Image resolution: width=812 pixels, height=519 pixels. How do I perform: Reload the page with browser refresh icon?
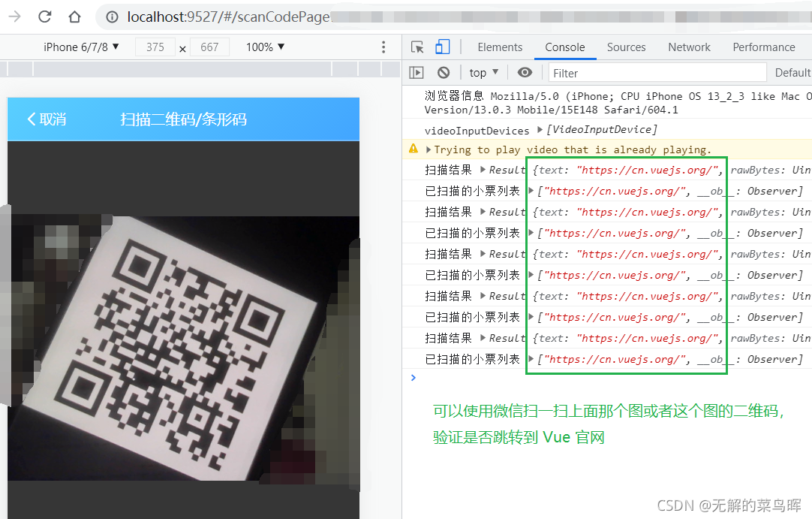coord(45,17)
